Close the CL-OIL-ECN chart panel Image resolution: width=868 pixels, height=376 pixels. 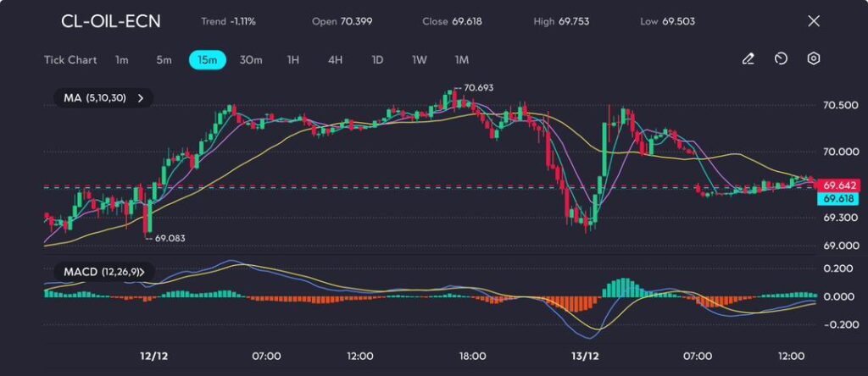coord(814,21)
